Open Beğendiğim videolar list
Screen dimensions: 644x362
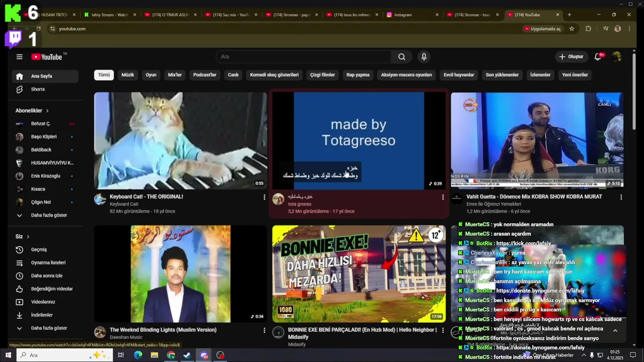[x=45, y=289]
